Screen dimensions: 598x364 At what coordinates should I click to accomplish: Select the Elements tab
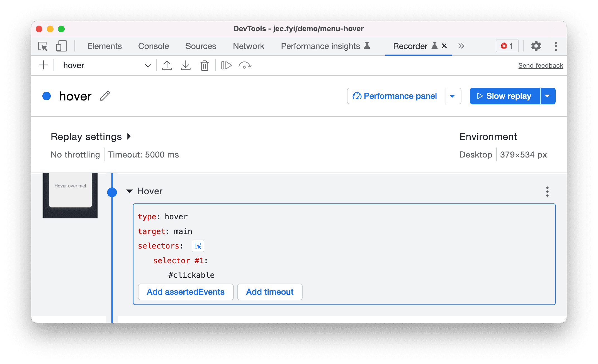(104, 46)
